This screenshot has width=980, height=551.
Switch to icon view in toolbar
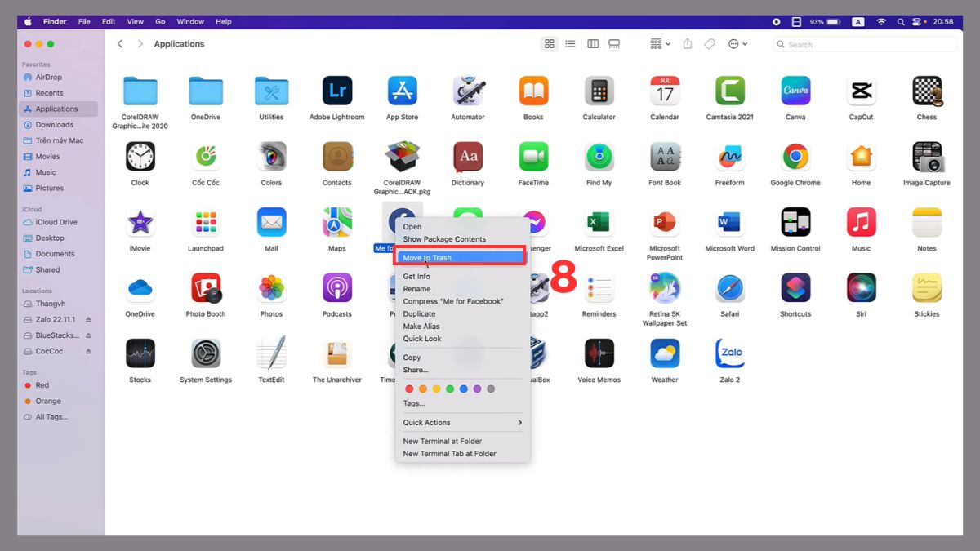pos(550,44)
